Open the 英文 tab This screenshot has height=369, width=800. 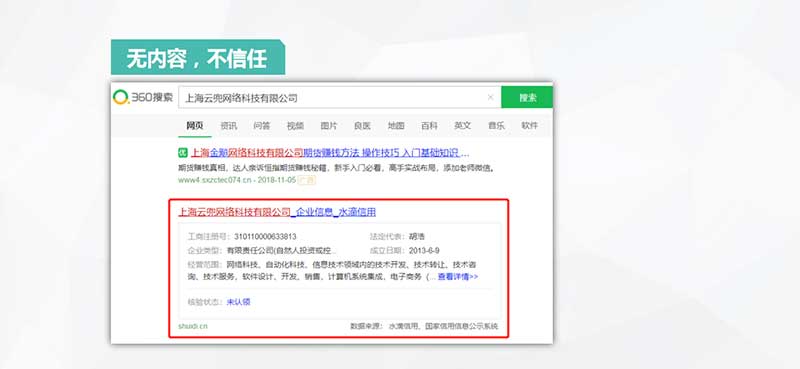tap(463, 126)
